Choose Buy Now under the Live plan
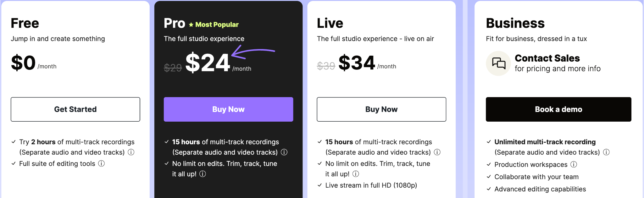The image size is (644, 198). [381, 109]
